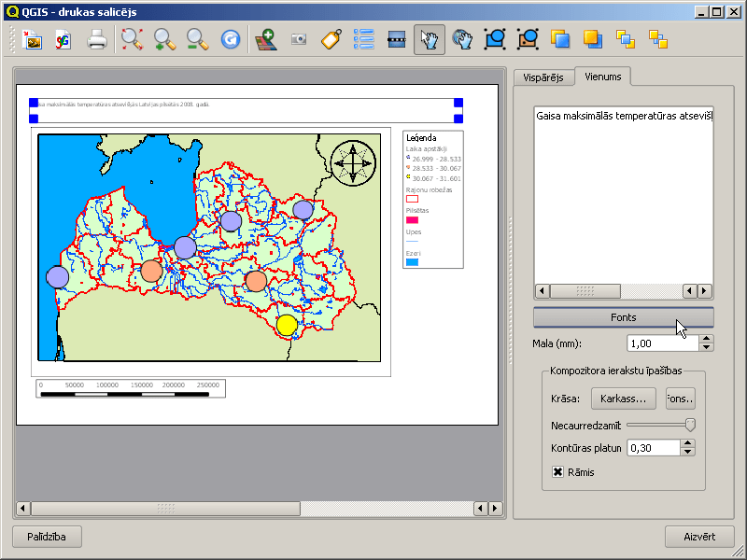Adjust the Necaurredzamība opacity slider handle
747x560 pixels.
[690, 425]
